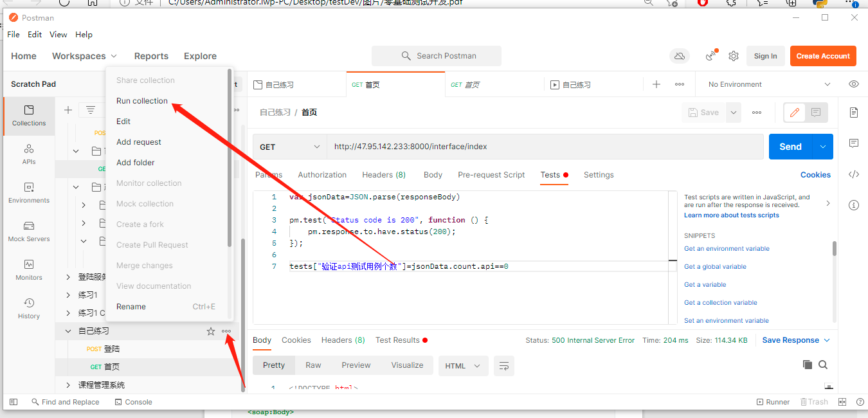The height and width of the screenshot is (418, 868).
Task: Collapse the 自己练习 collection
Action: click(x=69, y=331)
